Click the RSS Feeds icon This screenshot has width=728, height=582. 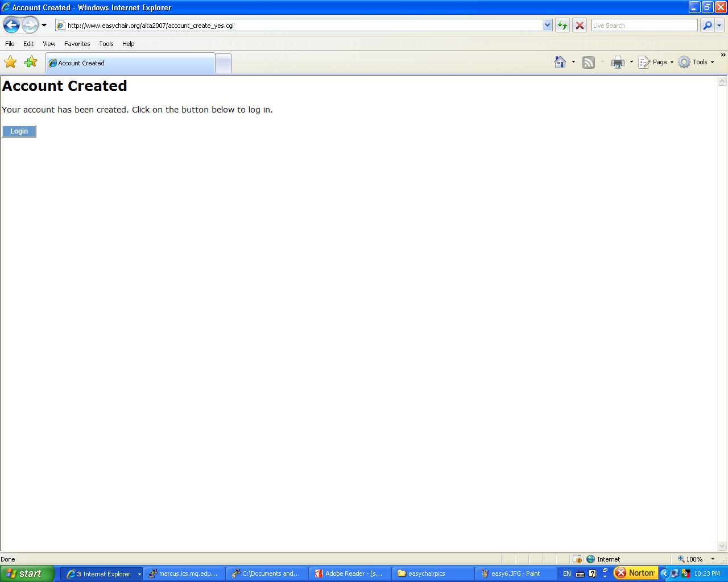pos(589,63)
